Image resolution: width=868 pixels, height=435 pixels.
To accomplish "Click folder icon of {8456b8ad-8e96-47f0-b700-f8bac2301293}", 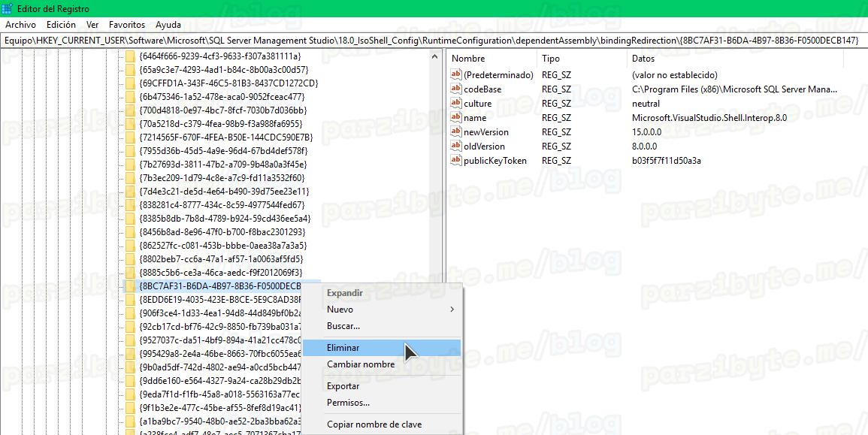I will click(x=130, y=232).
